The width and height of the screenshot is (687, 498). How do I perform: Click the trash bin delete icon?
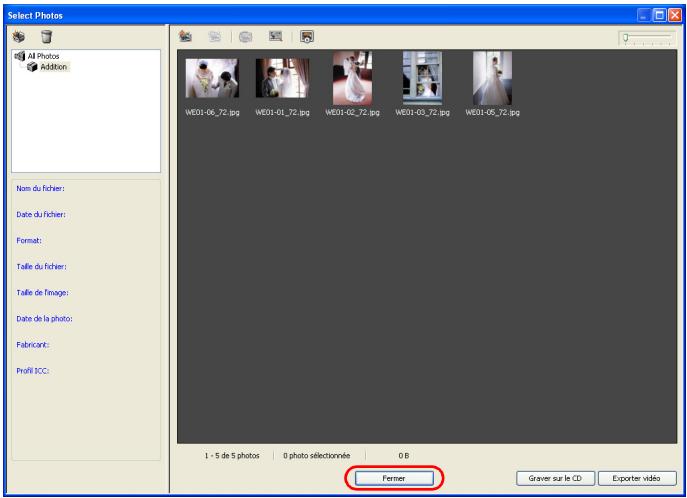coord(46,36)
